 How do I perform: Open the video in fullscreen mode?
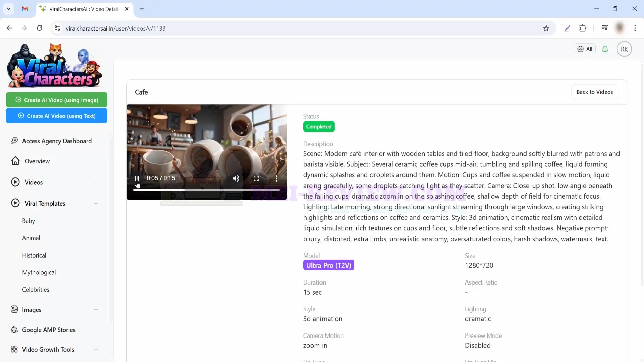pyautogui.click(x=256, y=178)
